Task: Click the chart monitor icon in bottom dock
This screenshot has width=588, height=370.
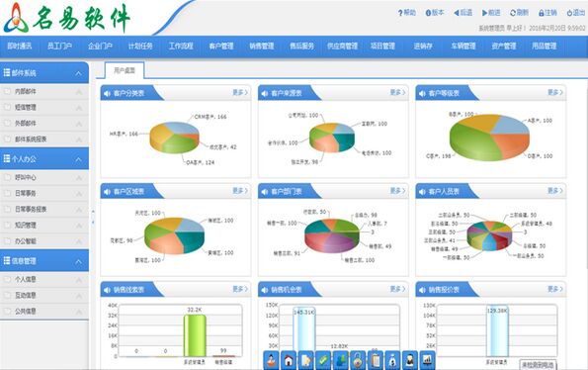Action: click(x=428, y=360)
